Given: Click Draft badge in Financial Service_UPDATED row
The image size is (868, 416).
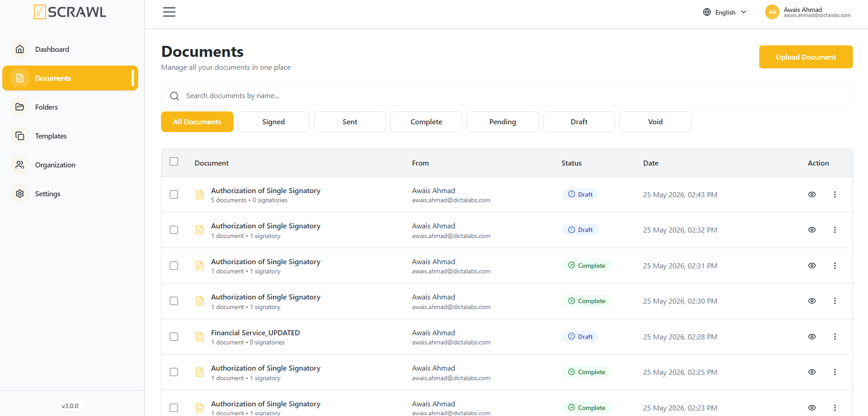Looking at the screenshot, I should [580, 337].
